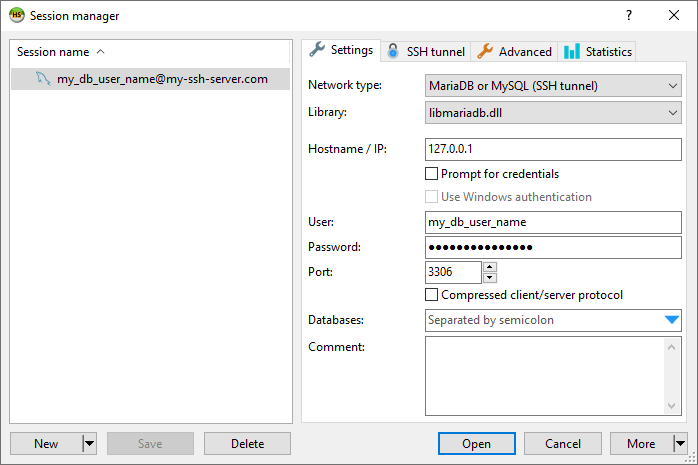Close the Session manager dialog
Viewport: 698px width, 465px height.
[x=674, y=15]
